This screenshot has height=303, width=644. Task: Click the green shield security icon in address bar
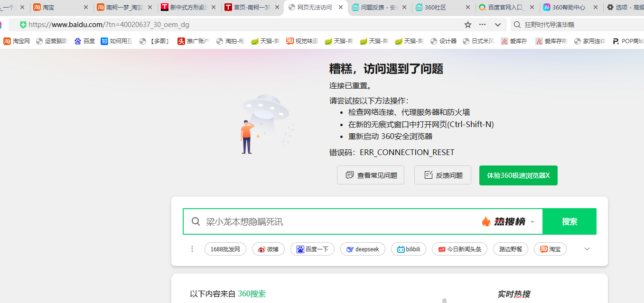click(23, 25)
